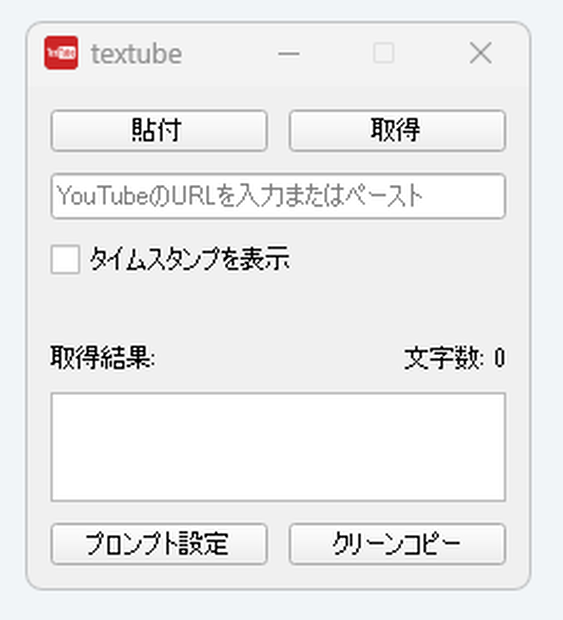Click the 貼付 paste button

click(159, 130)
